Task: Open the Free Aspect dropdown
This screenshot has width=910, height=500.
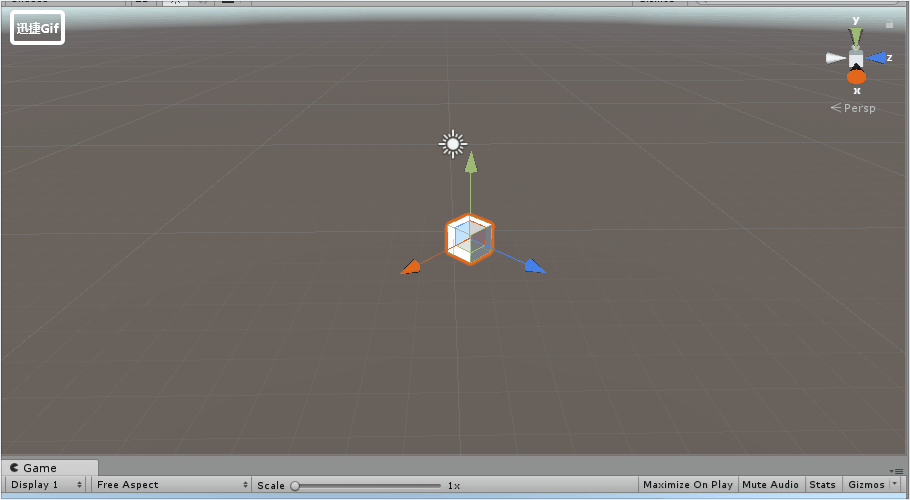Action: coord(171,484)
